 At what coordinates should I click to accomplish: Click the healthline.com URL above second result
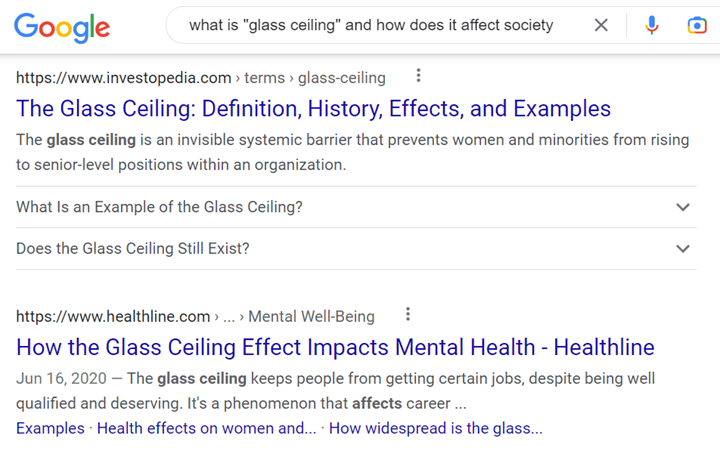[113, 316]
